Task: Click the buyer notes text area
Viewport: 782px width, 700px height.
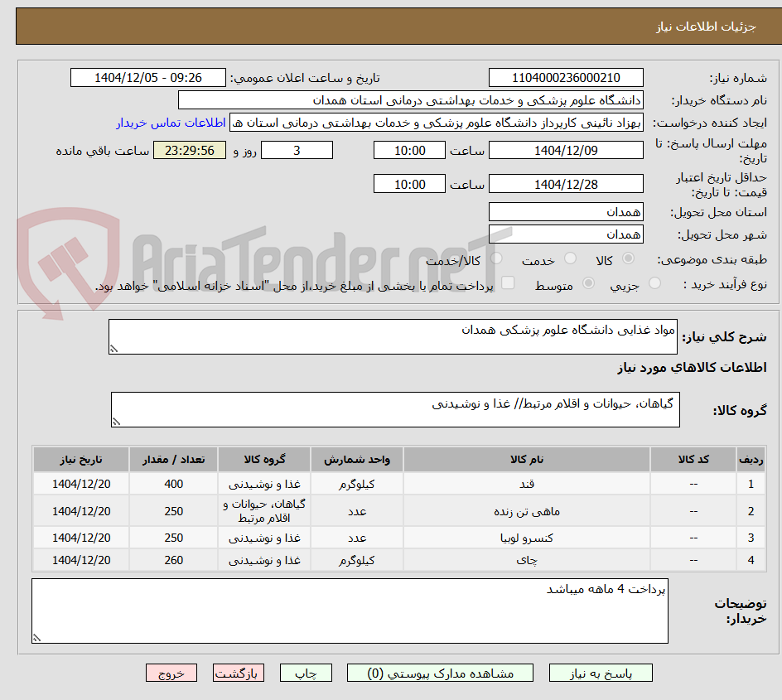Action: point(350,611)
